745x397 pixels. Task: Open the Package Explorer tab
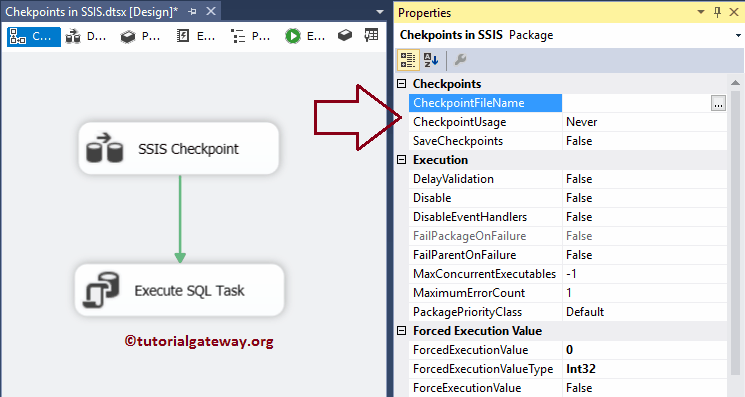pos(250,37)
